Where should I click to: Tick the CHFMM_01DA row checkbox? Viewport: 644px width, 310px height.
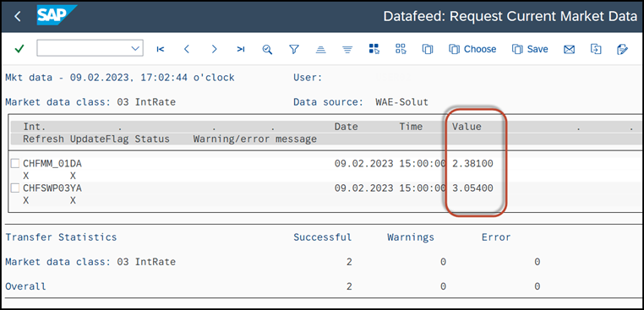pyautogui.click(x=14, y=164)
